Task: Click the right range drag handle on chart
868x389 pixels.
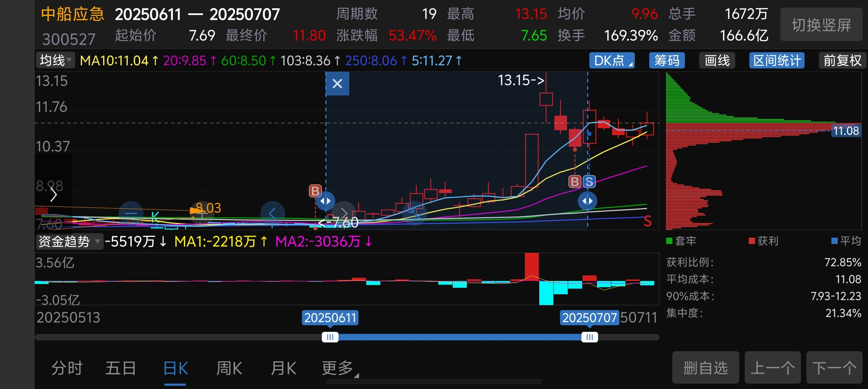Action: 588,201
